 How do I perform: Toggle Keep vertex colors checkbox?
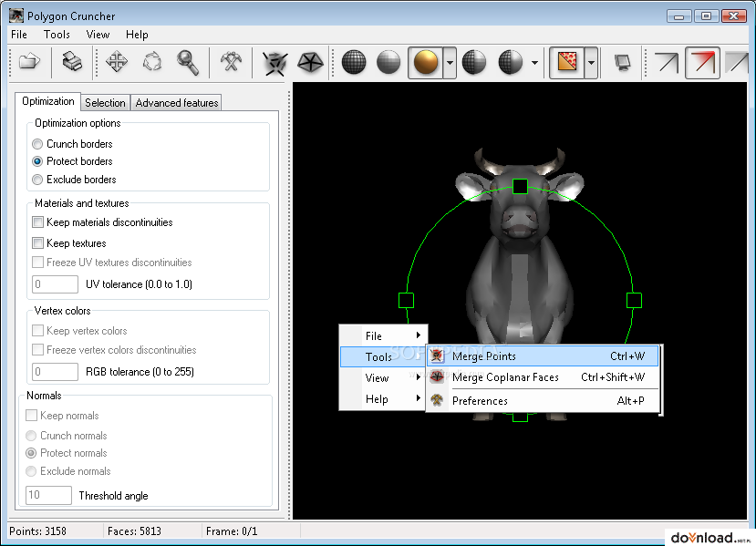coord(37,331)
